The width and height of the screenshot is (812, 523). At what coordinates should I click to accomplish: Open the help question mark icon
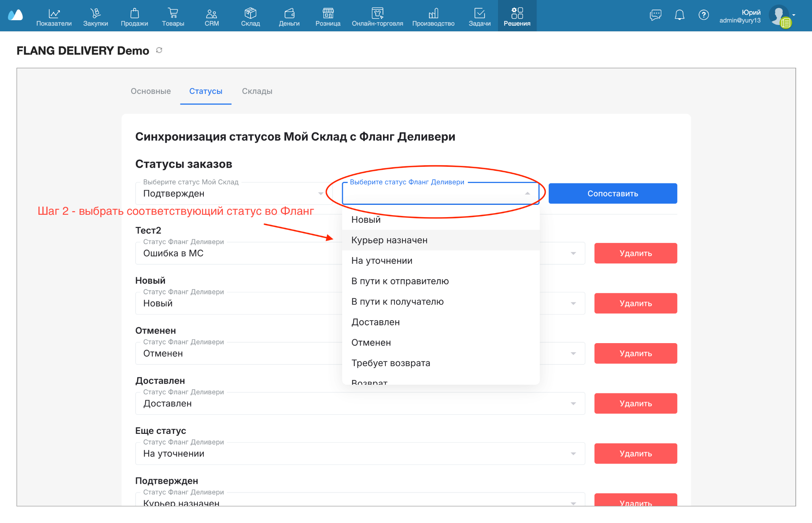(x=704, y=15)
